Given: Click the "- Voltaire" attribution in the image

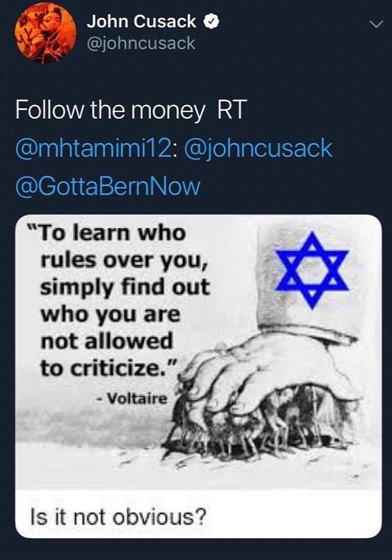Looking at the screenshot, I should tap(132, 399).
